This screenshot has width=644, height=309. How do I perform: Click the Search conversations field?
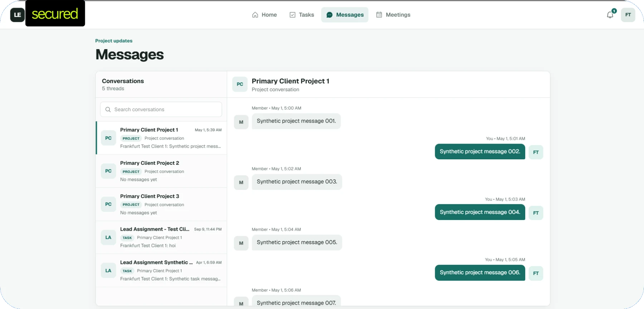[161, 109]
